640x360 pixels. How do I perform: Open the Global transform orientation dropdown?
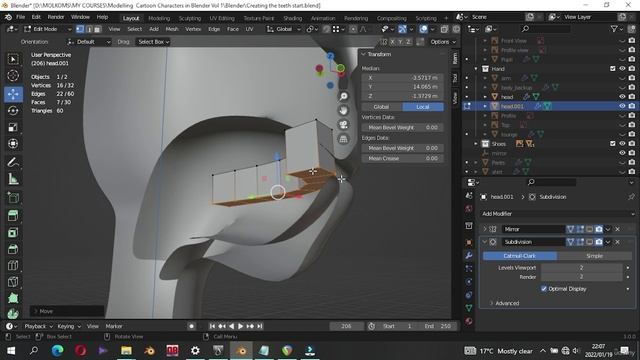click(284, 29)
